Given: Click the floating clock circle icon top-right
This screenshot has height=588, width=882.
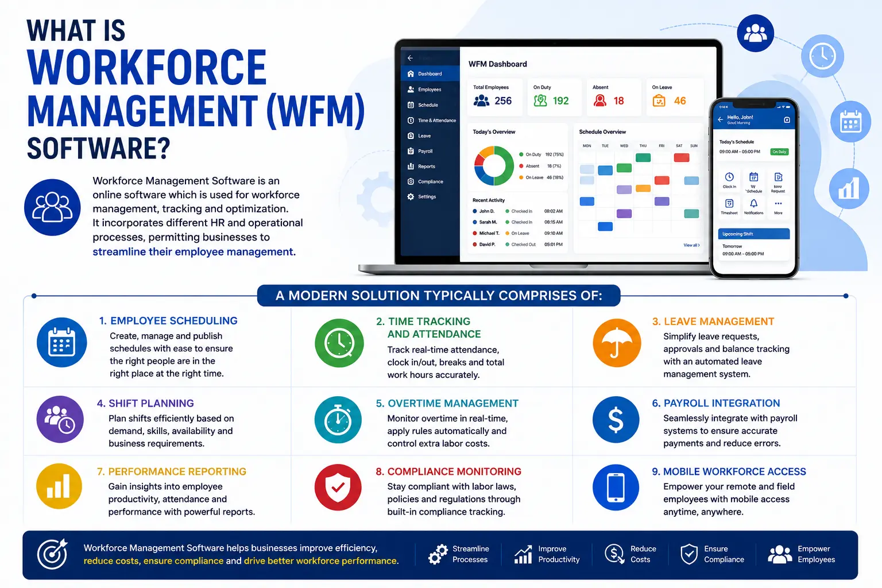Looking at the screenshot, I should click(822, 56).
